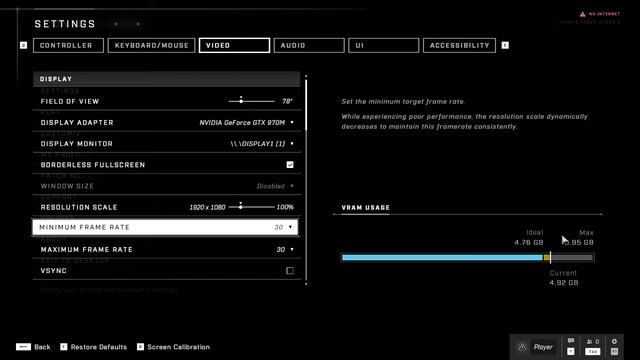Open Screen Calibration
Screen dimensions: 640x360
point(178,347)
